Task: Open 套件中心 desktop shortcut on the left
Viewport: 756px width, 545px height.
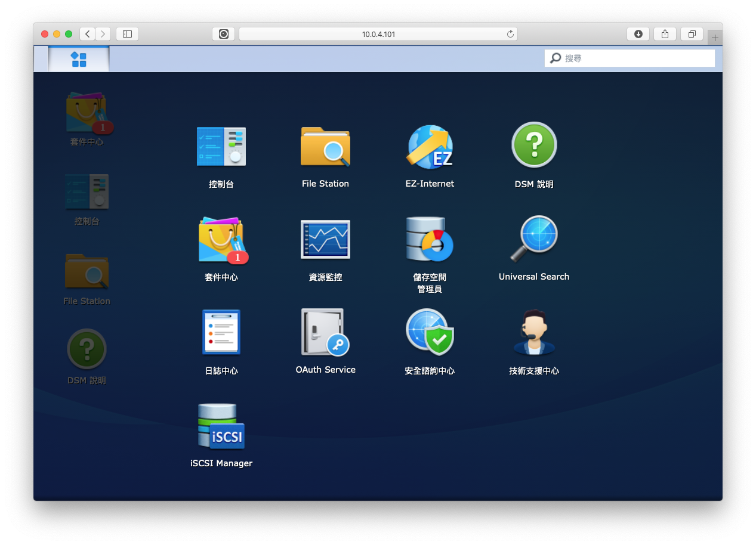Action: [89, 113]
